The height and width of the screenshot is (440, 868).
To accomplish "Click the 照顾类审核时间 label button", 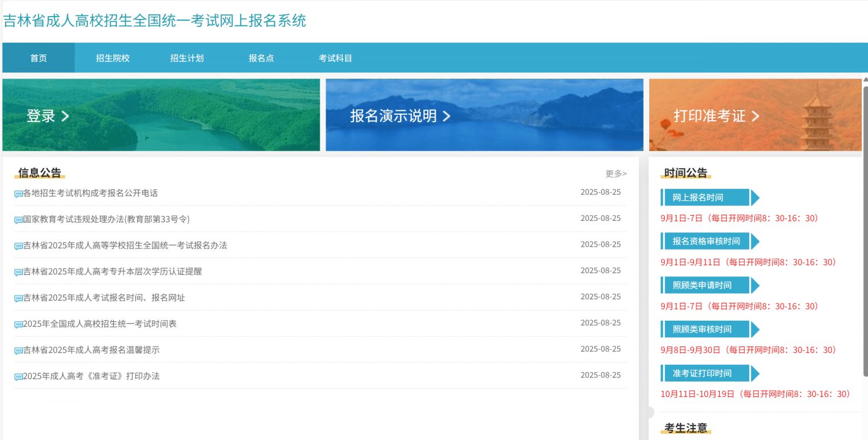I will (703, 329).
